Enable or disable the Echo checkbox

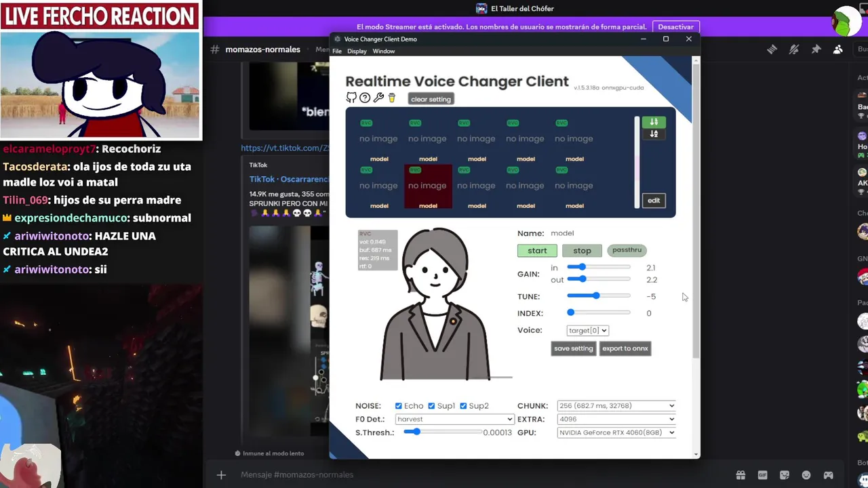[x=399, y=406]
